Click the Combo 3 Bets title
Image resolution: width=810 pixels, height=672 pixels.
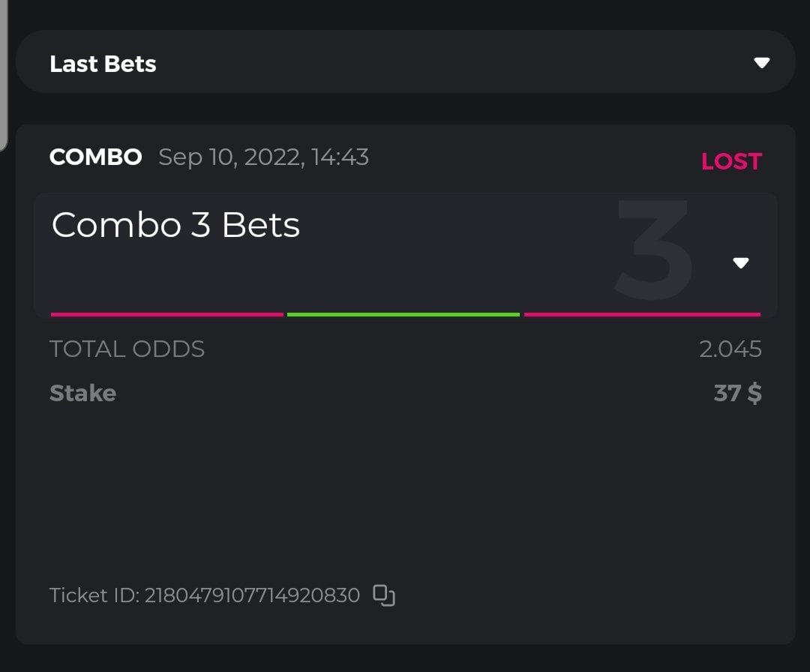click(x=175, y=225)
